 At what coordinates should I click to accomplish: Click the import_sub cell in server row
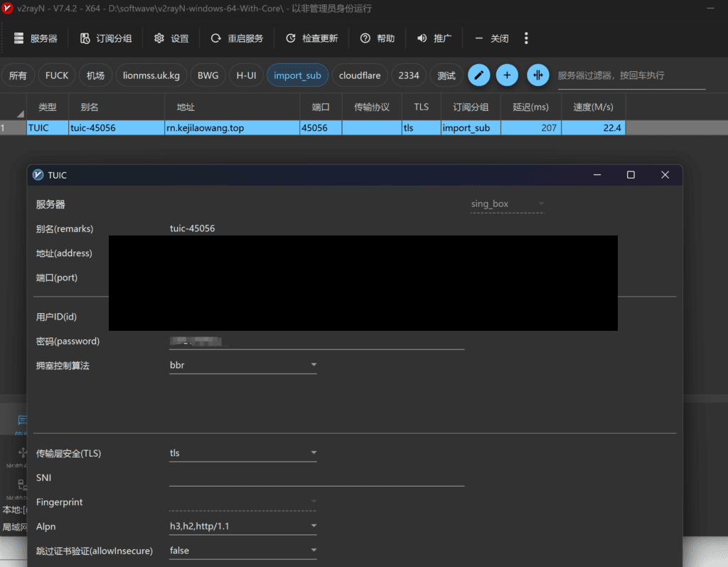(471, 128)
